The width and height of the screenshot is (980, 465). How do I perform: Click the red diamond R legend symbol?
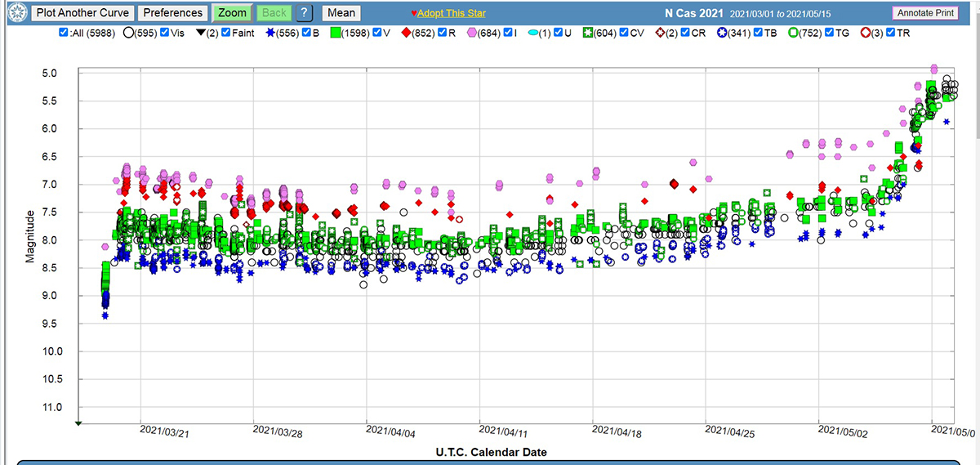[406, 34]
